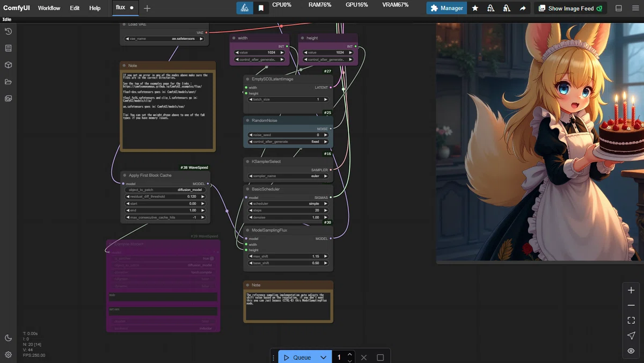
Task: Collapse the RandomNoise node via its dot
Action: [248, 121]
